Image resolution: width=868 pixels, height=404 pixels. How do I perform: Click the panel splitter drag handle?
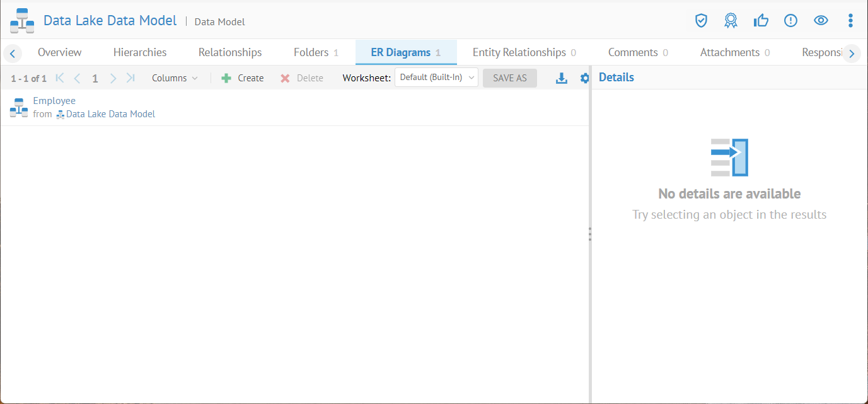[590, 234]
